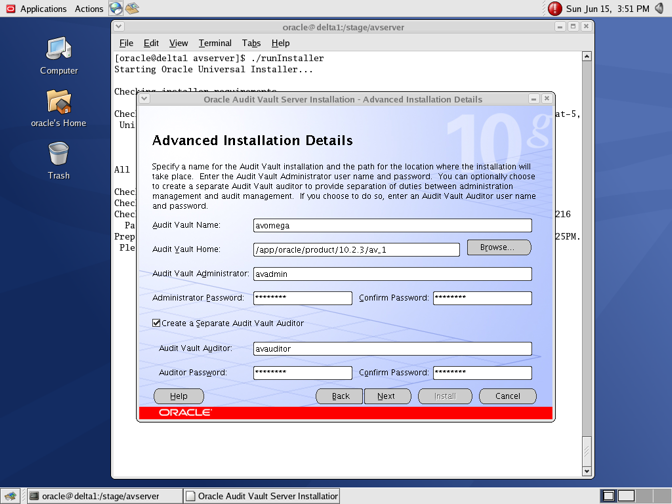The height and width of the screenshot is (504, 672).
Task: Focus the Audit Vault Name field
Action: (x=392, y=225)
